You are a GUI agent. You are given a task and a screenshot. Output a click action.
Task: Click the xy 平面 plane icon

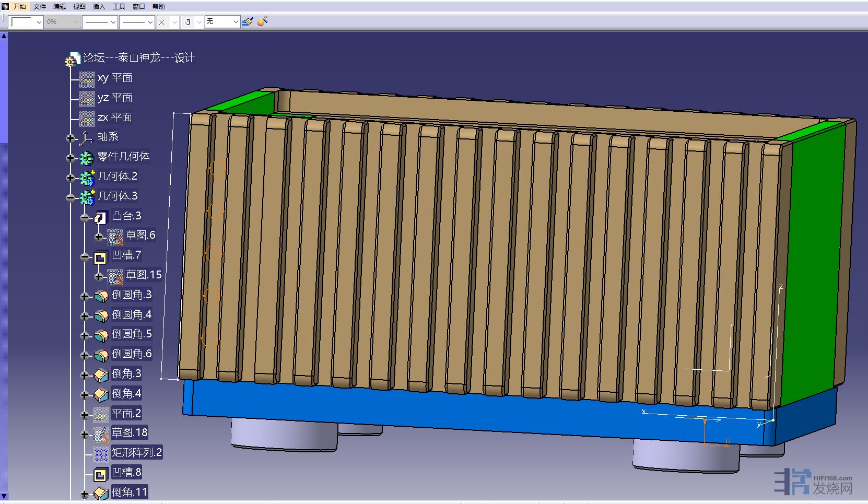(x=87, y=79)
